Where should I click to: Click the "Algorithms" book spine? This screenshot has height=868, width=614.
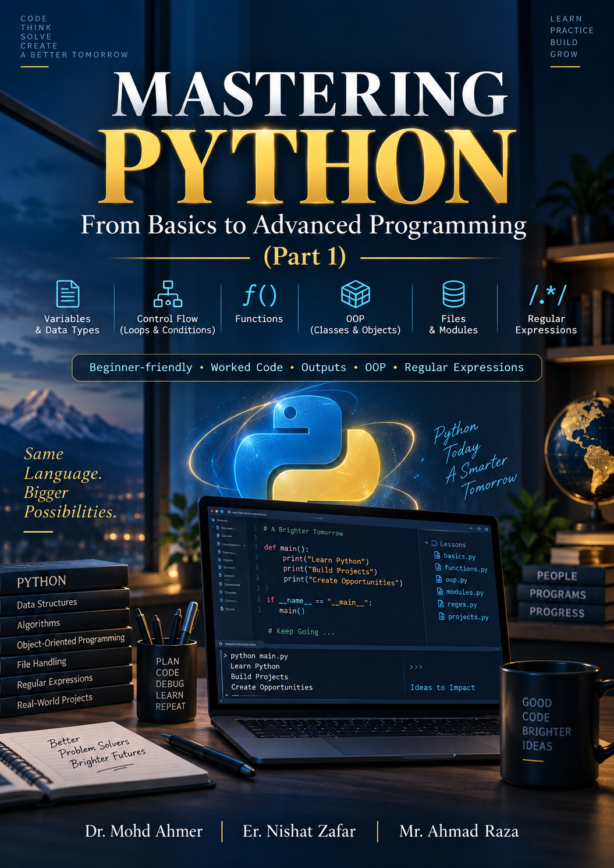pyautogui.click(x=65, y=622)
